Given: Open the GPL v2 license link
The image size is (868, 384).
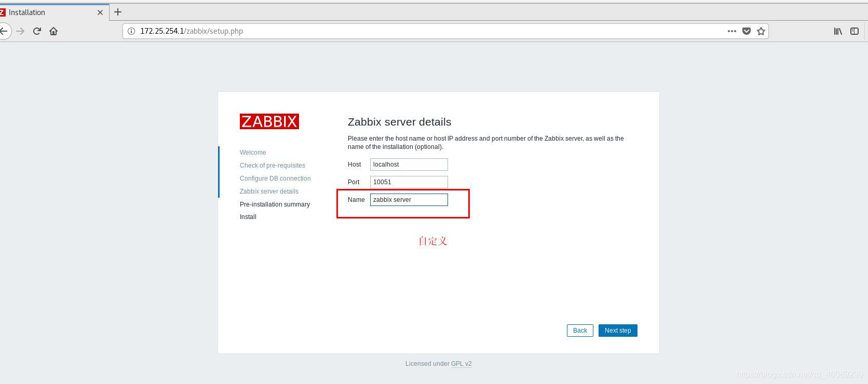Looking at the screenshot, I should pos(462,364).
